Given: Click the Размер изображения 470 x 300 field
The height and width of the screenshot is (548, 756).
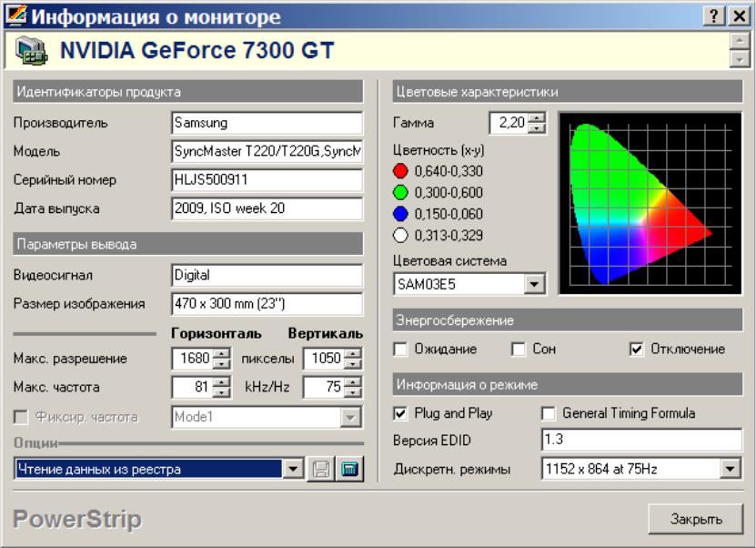Looking at the screenshot, I should (x=267, y=303).
